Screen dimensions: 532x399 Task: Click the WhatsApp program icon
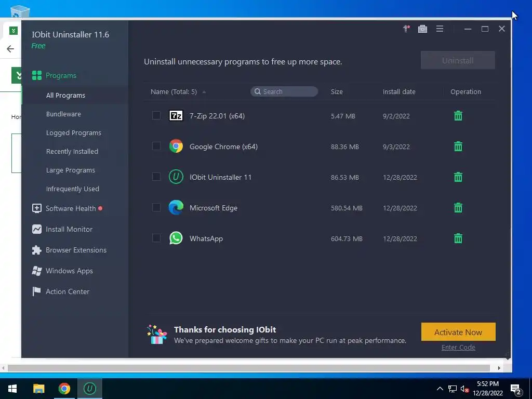click(176, 238)
